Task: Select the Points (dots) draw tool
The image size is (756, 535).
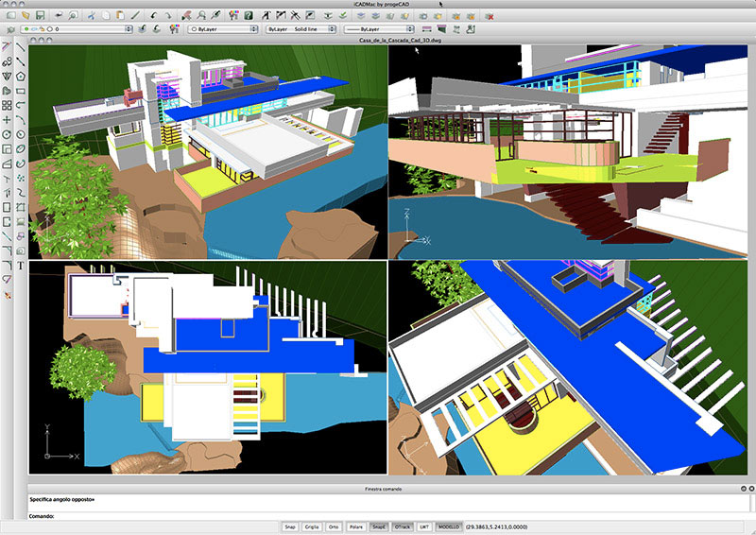Action: (x=21, y=178)
